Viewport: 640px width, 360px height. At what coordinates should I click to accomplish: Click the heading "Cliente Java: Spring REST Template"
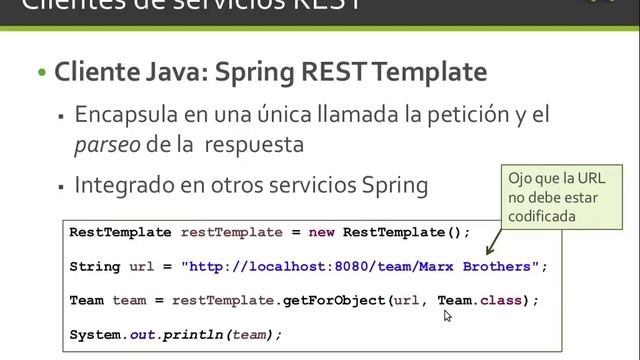270,73
